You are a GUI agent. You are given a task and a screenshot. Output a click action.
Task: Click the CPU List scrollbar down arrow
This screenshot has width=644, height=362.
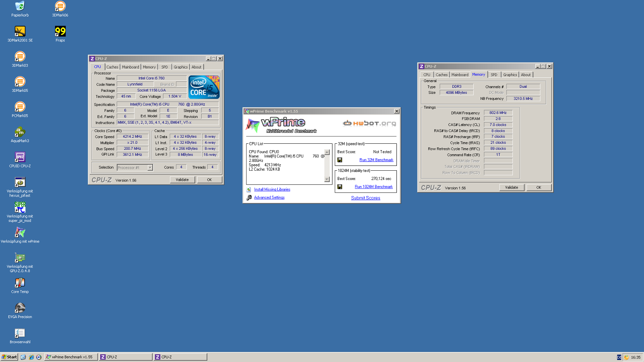327,180
